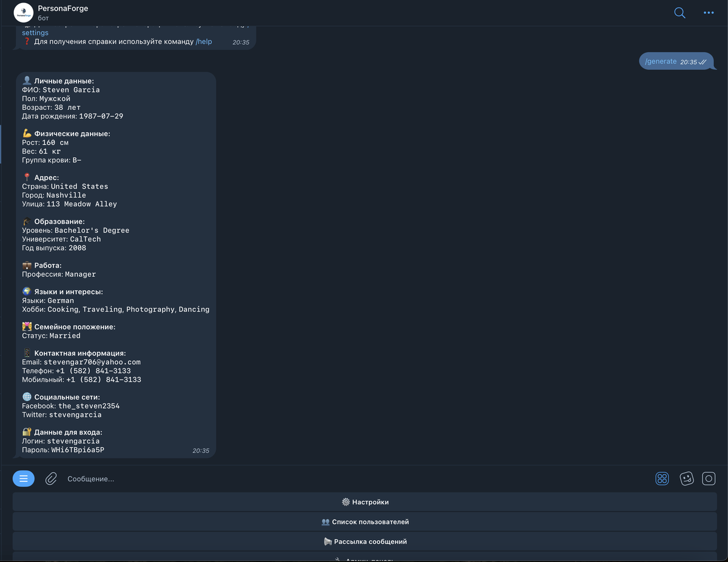Click Личные данные section heading

tap(64, 81)
